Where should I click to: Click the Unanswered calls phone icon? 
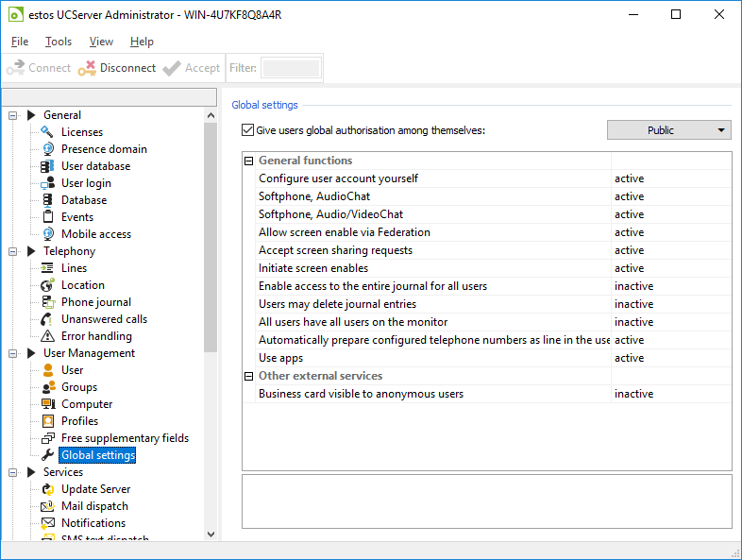(47, 319)
